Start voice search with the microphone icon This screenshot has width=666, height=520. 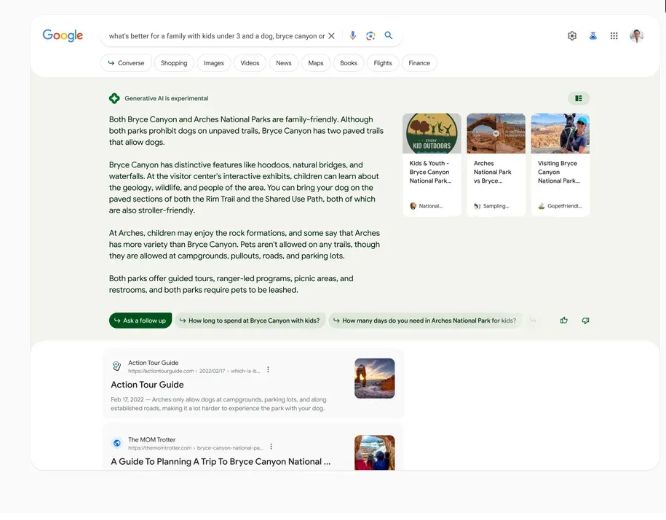[x=352, y=36]
